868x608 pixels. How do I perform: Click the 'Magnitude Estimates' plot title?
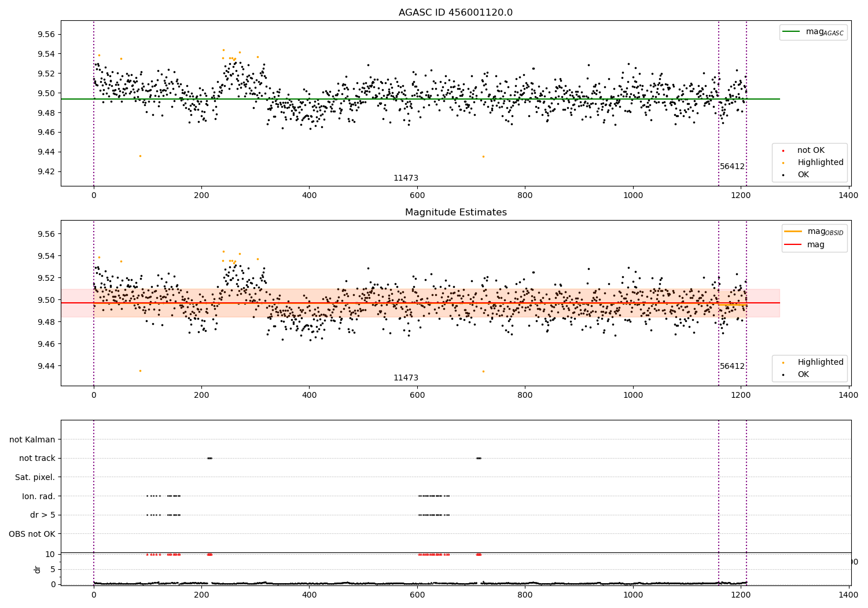click(455, 213)
